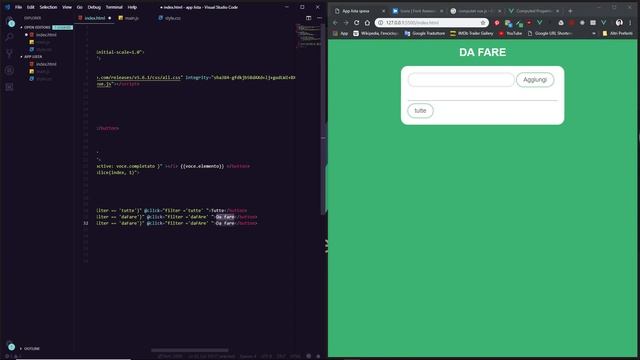Open the Altri Preferiti bookmarks folder
640x360 pixels.
coord(617,33)
